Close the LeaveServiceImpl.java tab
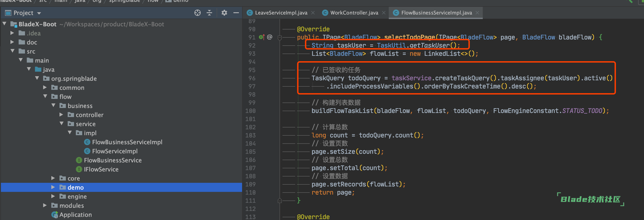Viewport: 644px width, 220px height. (313, 13)
